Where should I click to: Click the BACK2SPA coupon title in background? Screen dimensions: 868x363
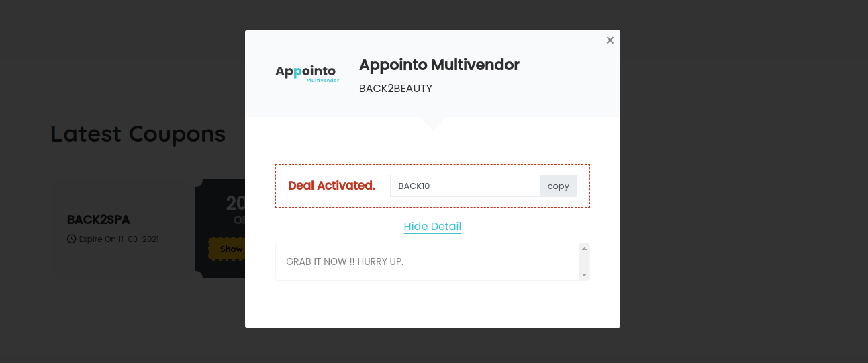click(98, 220)
